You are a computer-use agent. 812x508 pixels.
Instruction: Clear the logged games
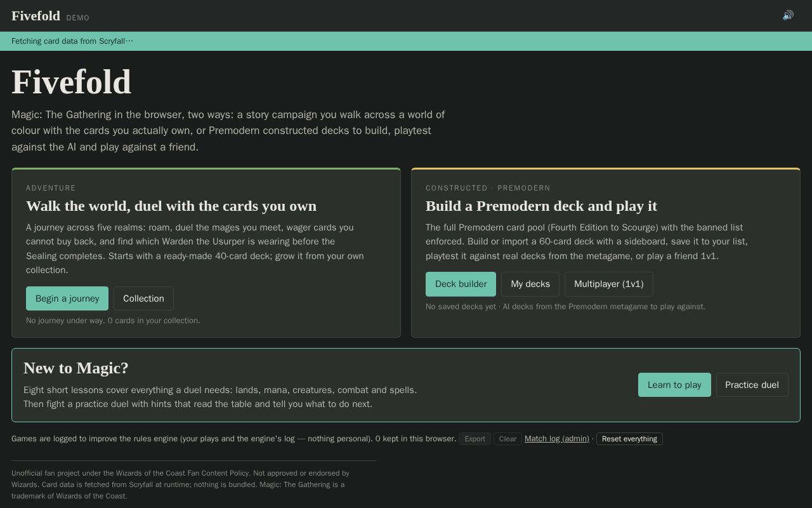click(507, 439)
